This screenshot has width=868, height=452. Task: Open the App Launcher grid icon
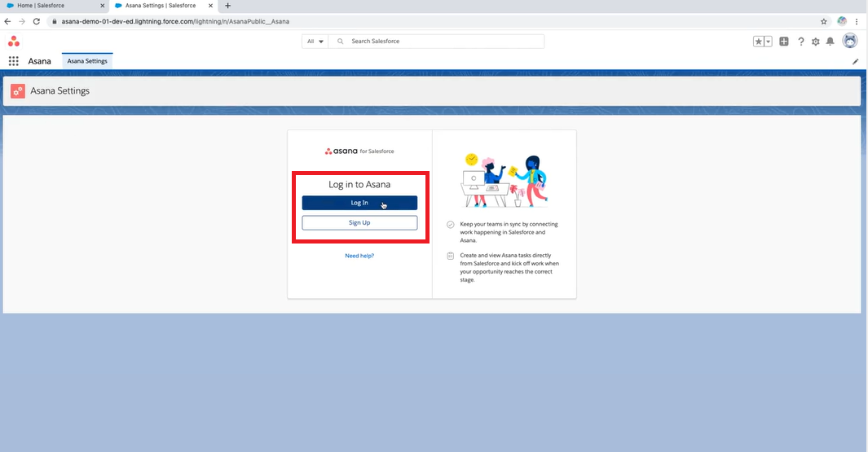[x=13, y=61]
